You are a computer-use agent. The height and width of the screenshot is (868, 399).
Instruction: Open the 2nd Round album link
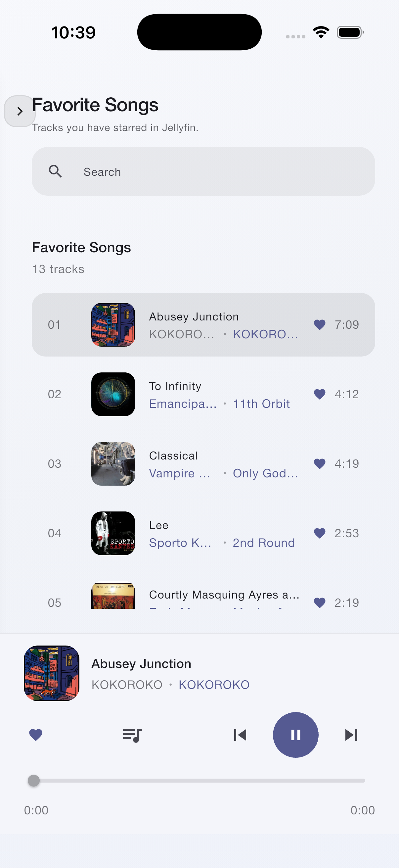coord(264,543)
